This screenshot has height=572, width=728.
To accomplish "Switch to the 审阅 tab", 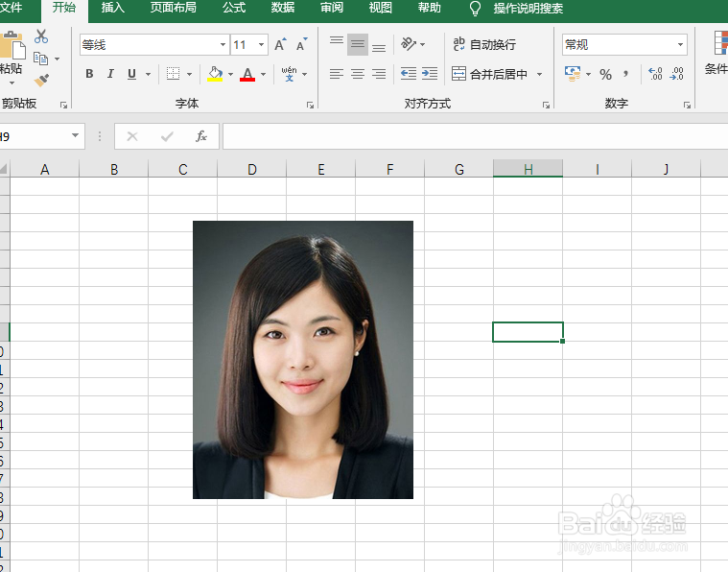I will click(332, 8).
